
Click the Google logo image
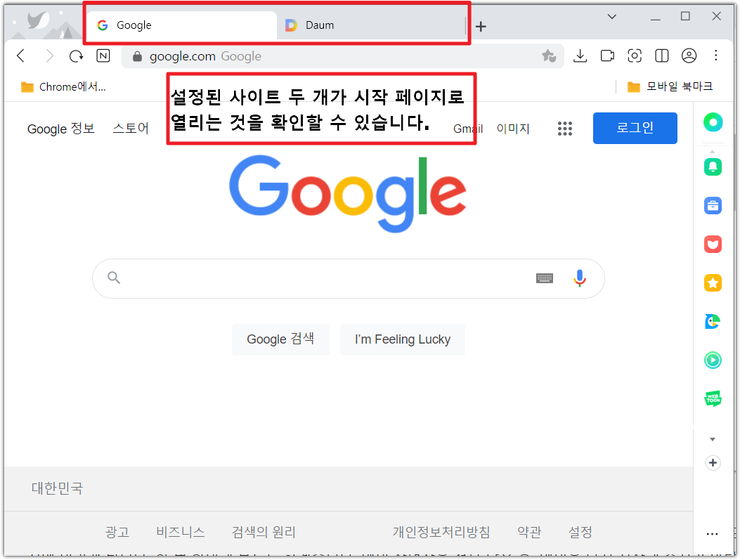click(x=348, y=193)
